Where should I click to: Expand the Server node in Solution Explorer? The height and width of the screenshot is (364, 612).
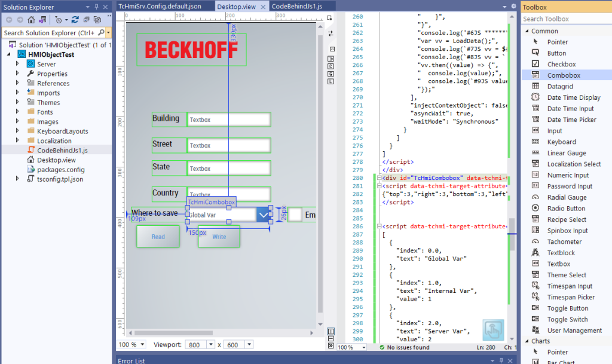click(x=18, y=64)
